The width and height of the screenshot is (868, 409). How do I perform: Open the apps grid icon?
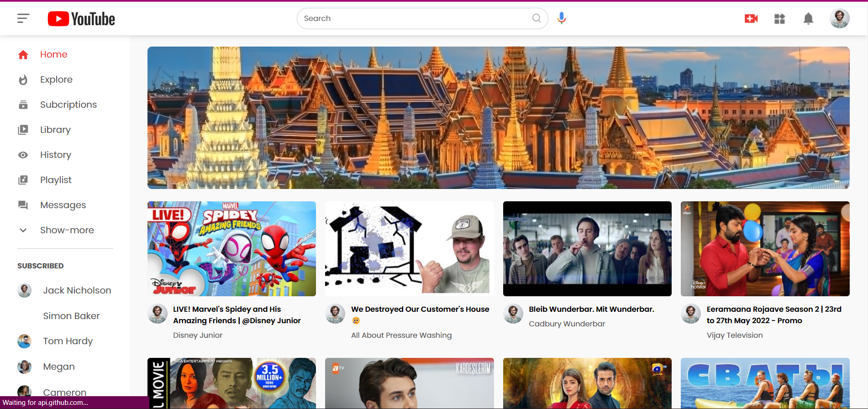tap(779, 19)
